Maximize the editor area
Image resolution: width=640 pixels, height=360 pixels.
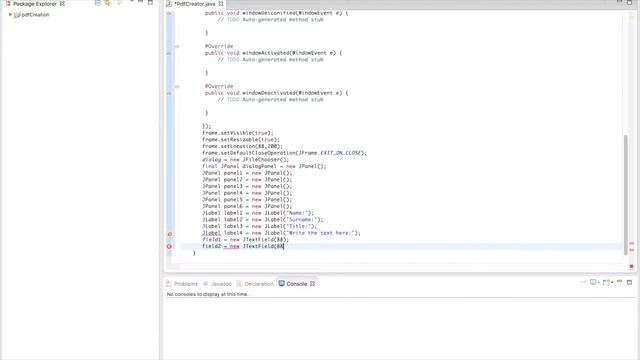pyautogui.click(x=629, y=2)
